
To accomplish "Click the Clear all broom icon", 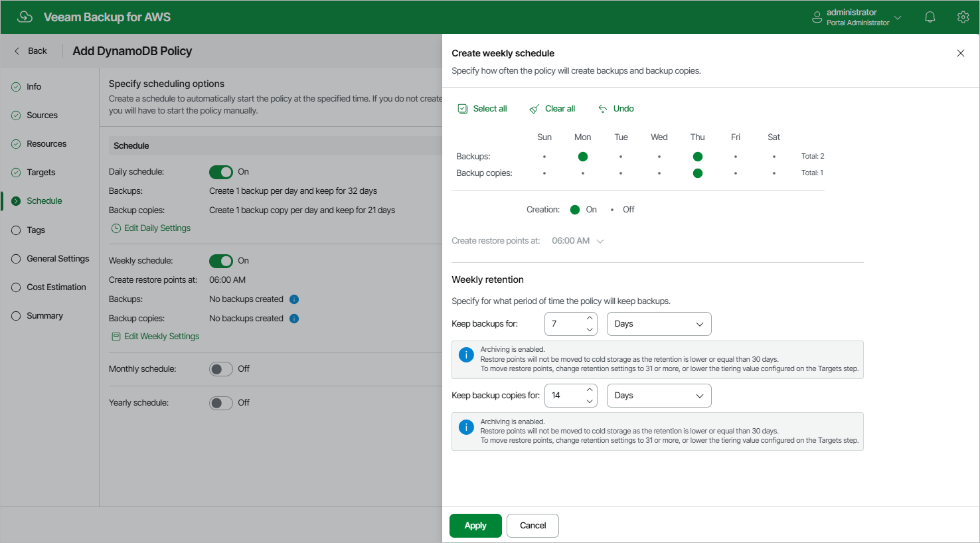I will 534,109.
